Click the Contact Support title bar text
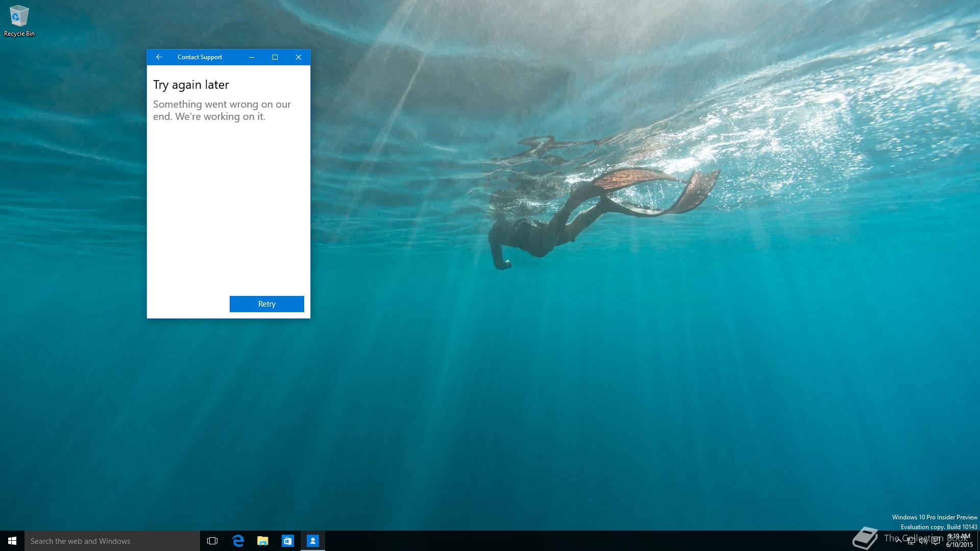Viewport: 980px width, 551px height. [x=200, y=57]
